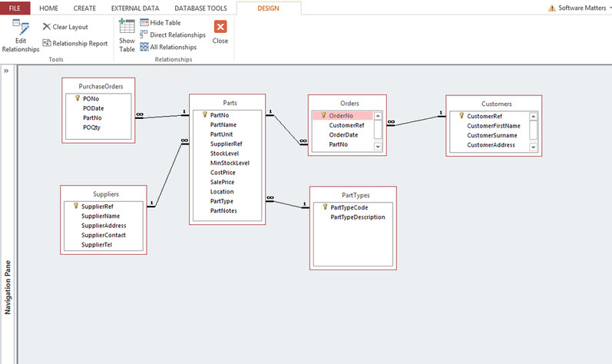Click the PartTypes table title bar
This screenshot has height=364, width=612.
pyautogui.click(x=353, y=195)
